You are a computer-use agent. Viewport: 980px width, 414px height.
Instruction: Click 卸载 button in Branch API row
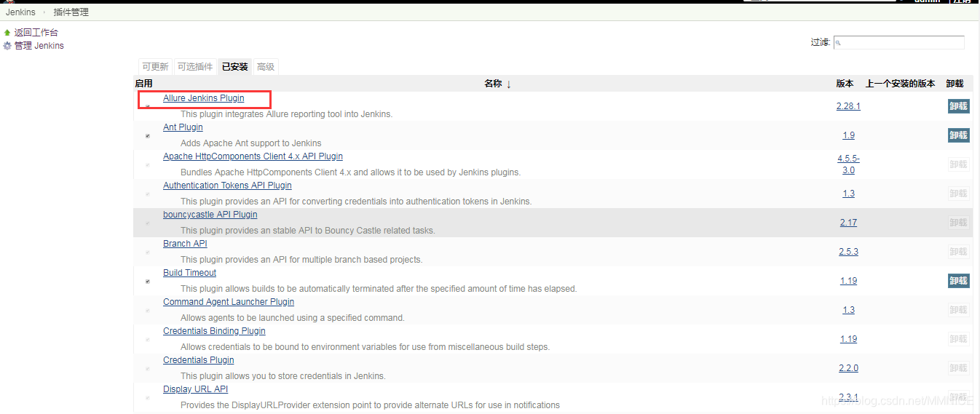(958, 252)
